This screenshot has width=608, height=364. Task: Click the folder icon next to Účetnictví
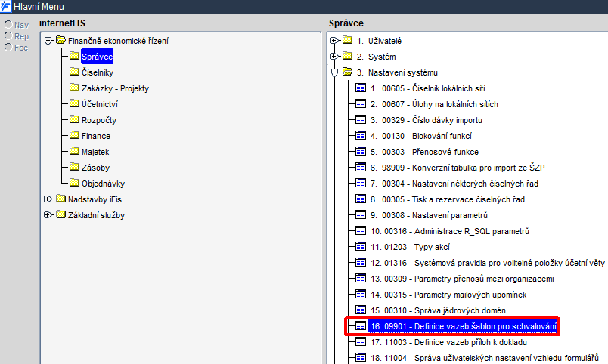(x=74, y=103)
